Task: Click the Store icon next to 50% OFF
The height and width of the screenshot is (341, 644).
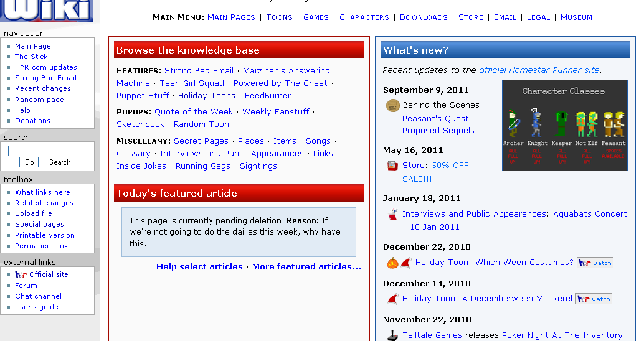Action: (392, 166)
